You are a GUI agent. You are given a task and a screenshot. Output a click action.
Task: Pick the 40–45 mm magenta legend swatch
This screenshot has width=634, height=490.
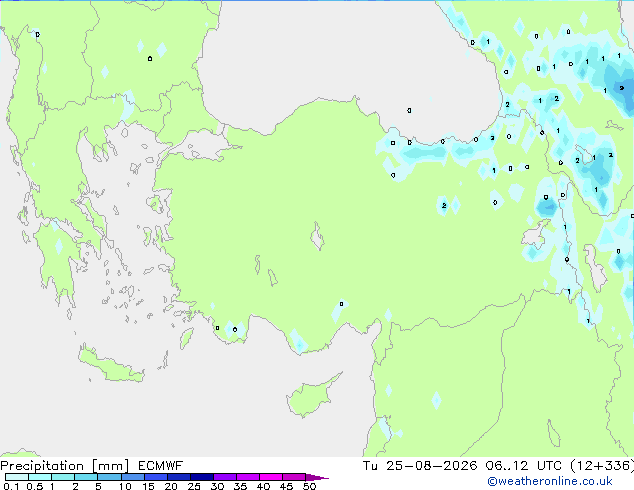271,477
